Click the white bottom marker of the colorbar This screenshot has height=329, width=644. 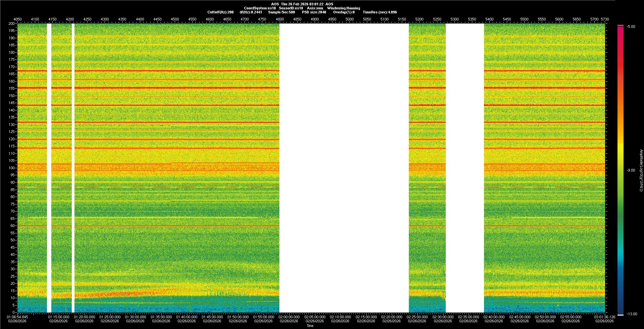(x=620, y=315)
